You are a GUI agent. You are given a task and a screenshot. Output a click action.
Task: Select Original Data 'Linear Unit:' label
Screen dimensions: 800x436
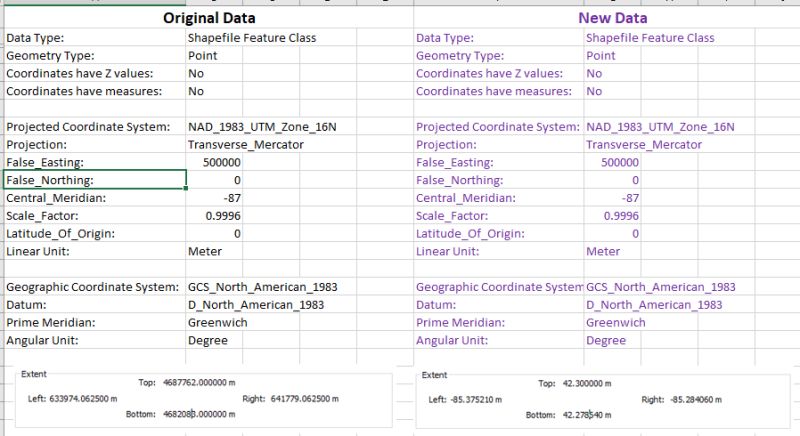click(x=95, y=251)
